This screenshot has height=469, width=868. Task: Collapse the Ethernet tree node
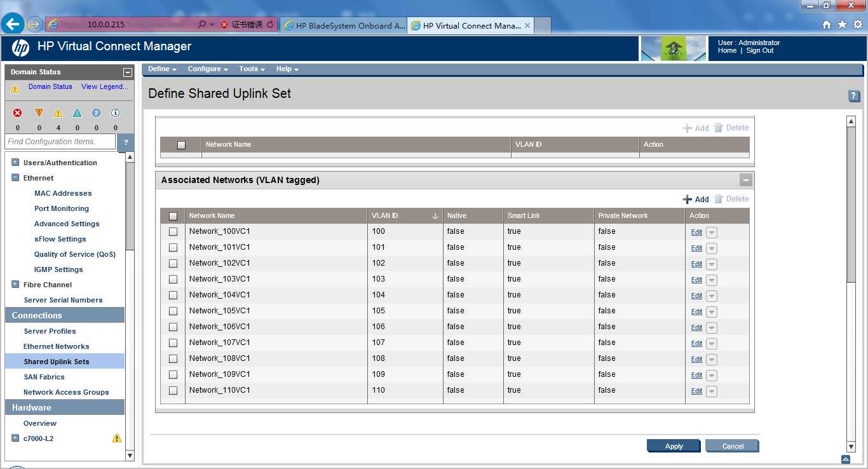pyautogui.click(x=15, y=178)
